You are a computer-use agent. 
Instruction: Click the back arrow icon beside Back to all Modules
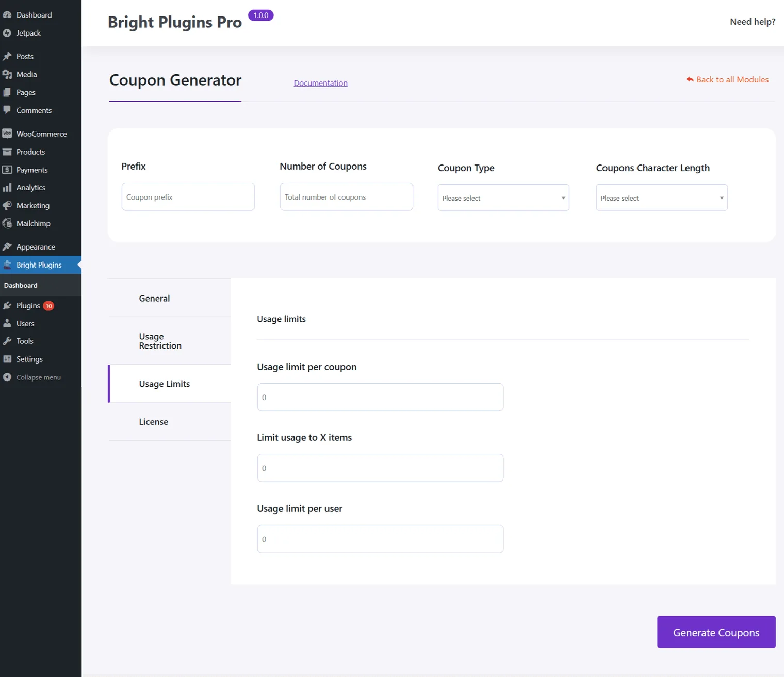point(690,79)
